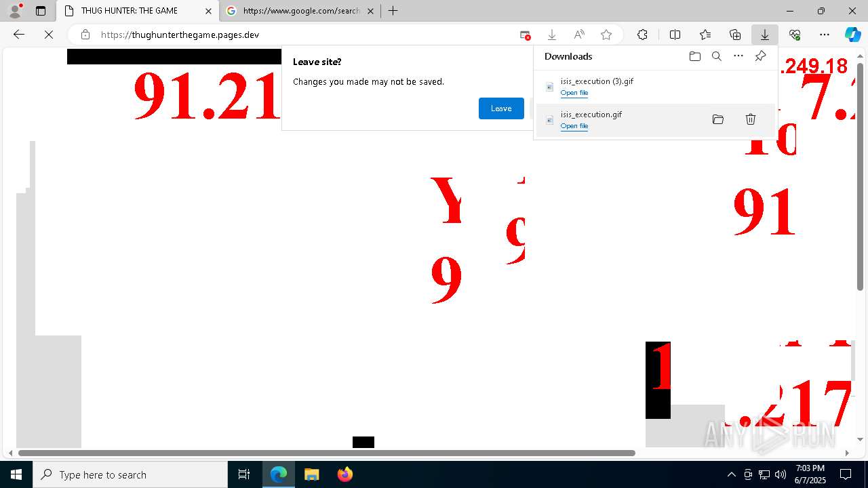Click the vertical scrollbar thumb
This screenshot has height=488, width=868.
[861, 176]
